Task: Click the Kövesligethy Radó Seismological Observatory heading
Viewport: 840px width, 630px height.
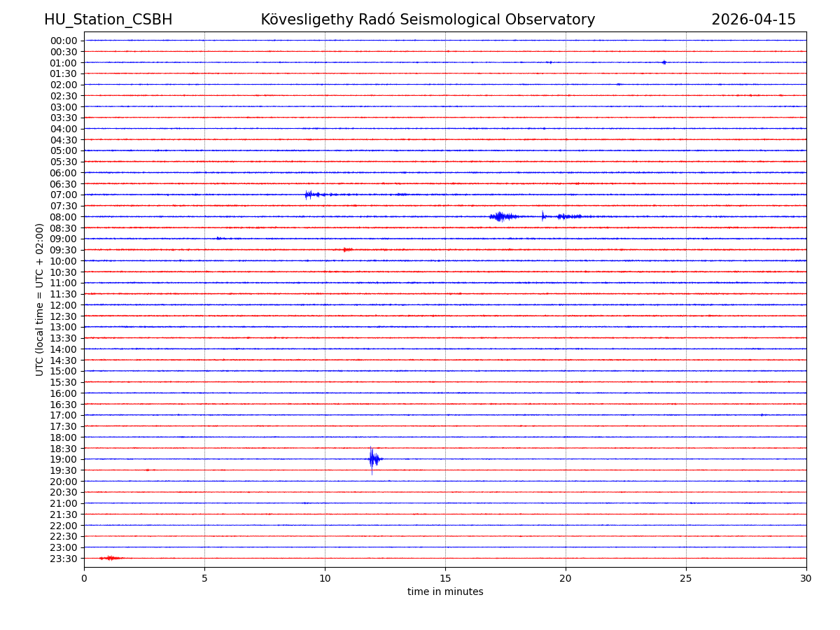Action: coord(428,20)
